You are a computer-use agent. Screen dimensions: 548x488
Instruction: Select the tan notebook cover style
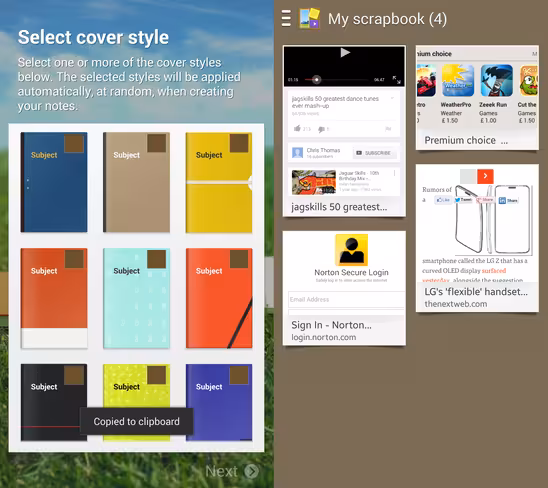(x=137, y=182)
